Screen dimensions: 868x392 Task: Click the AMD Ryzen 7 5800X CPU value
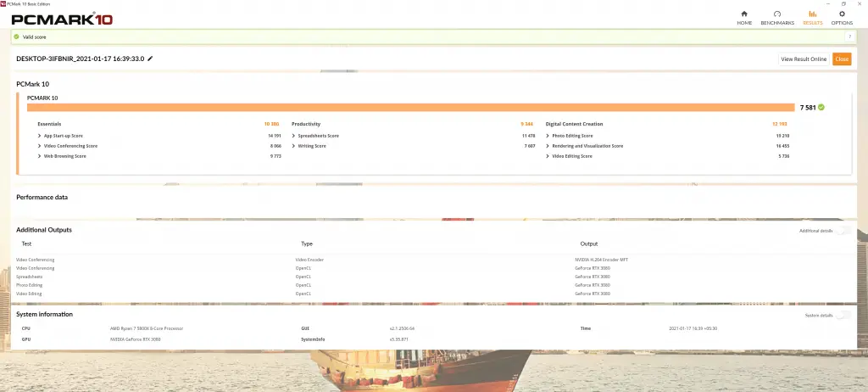(x=147, y=329)
